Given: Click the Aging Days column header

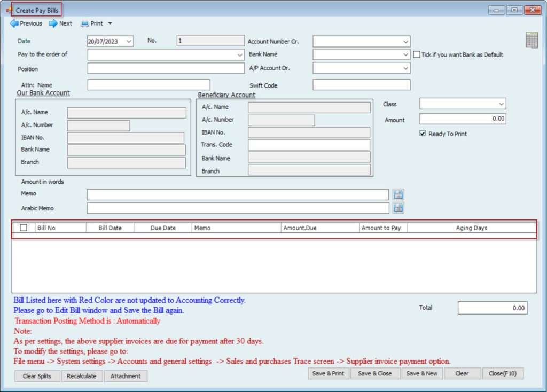Looking at the screenshot, I should tap(471, 228).
